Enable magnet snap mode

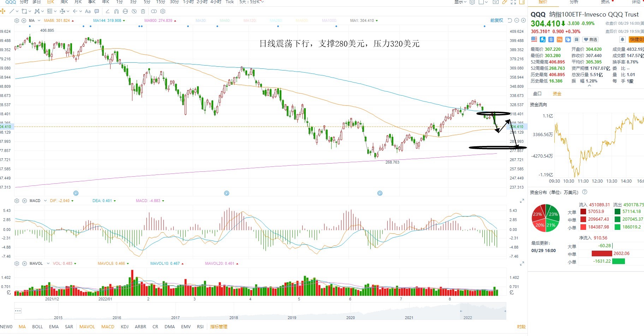pyautogui.click(x=117, y=11)
